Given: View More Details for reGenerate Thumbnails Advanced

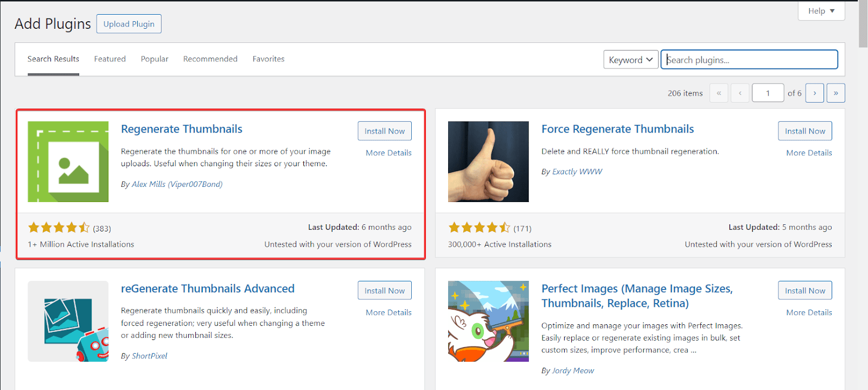Looking at the screenshot, I should 388,312.
